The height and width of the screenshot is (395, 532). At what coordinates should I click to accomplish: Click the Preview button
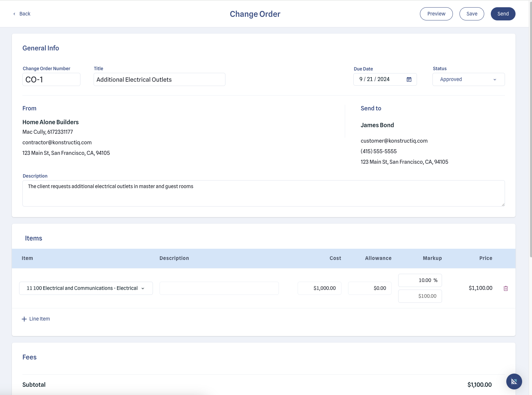436,14
